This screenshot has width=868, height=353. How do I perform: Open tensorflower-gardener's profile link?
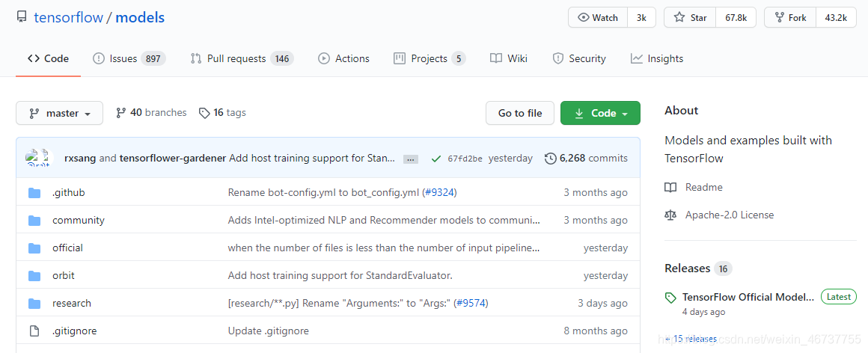tap(173, 159)
